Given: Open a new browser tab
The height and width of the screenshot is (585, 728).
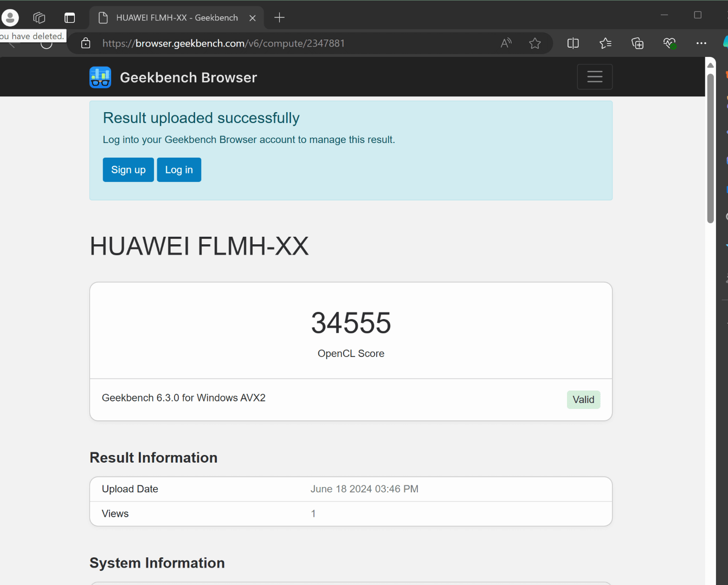Looking at the screenshot, I should tap(279, 18).
